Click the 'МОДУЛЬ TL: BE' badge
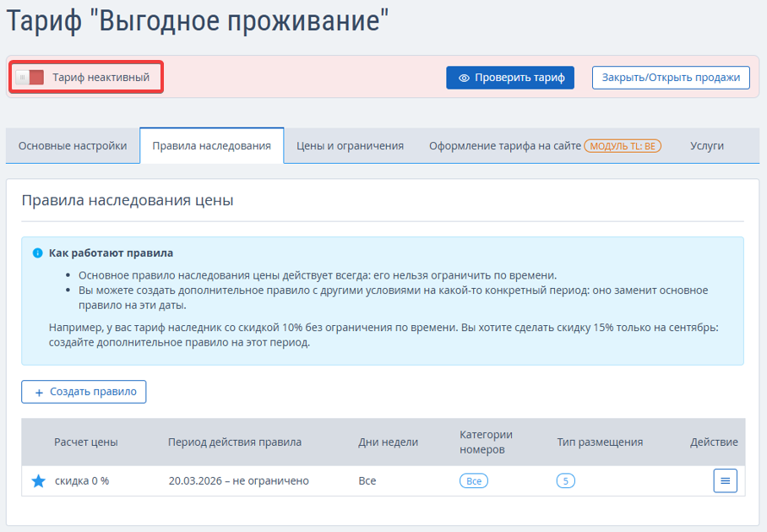The image size is (767, 532). (623, 146)
